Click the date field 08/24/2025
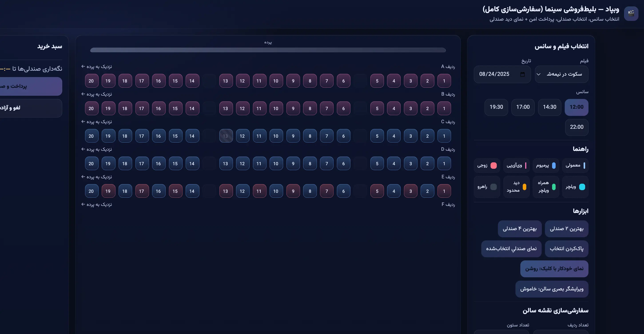Image resolution: width=644 pixels, height=334 pixels. [494, 74]
